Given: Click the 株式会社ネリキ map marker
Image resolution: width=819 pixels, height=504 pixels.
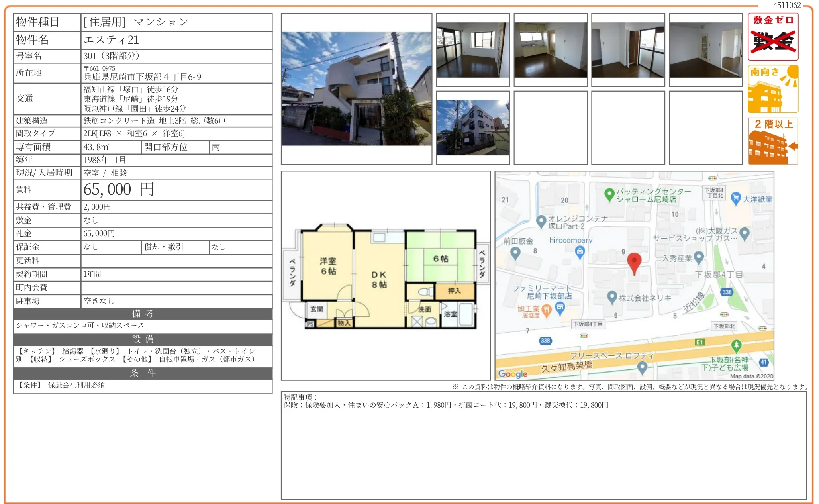Looking at the screenshot, I should coord(612,297).
